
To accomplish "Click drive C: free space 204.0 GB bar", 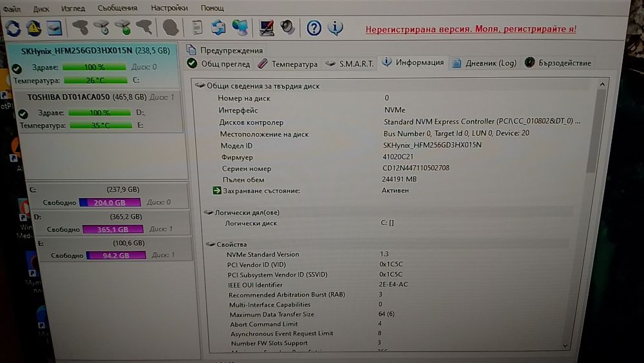I will (x=109, y=202).
